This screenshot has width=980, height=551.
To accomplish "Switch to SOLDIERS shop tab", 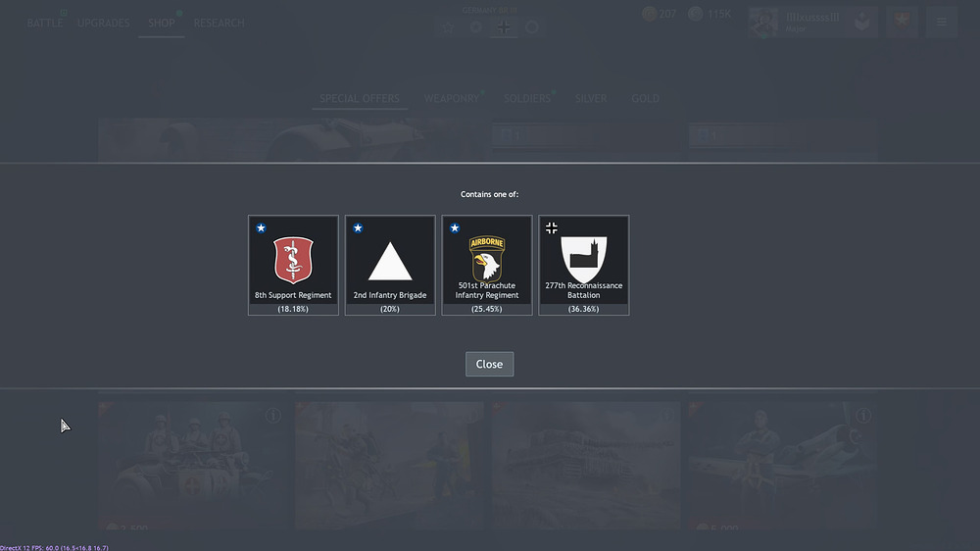I will click(527, 99).
